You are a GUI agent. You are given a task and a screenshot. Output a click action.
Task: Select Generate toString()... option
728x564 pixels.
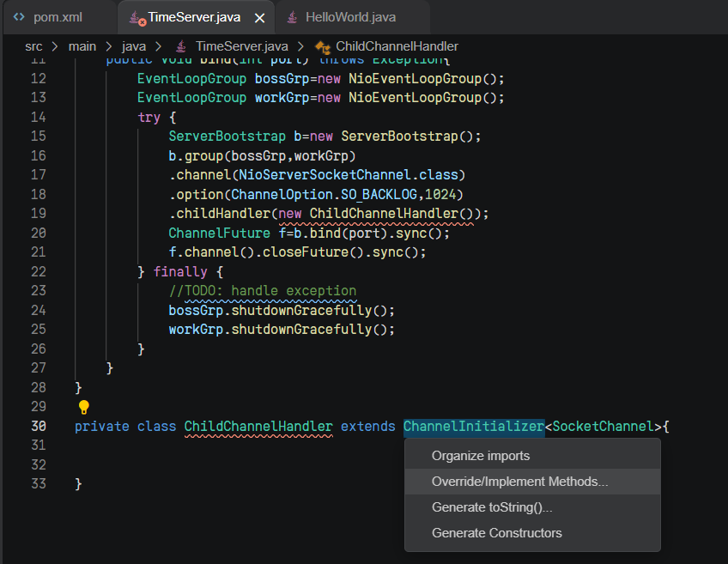point(492,507)
